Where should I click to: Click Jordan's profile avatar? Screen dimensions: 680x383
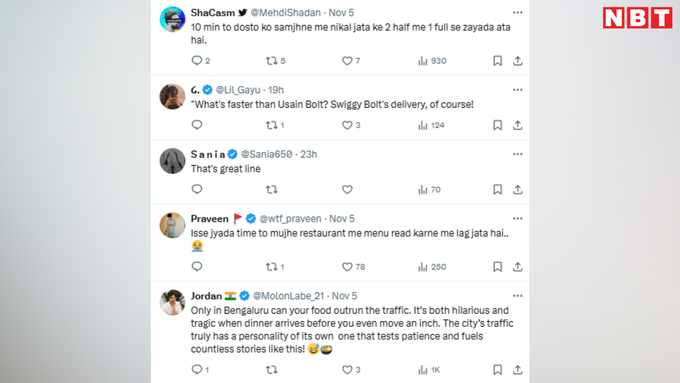172,302
